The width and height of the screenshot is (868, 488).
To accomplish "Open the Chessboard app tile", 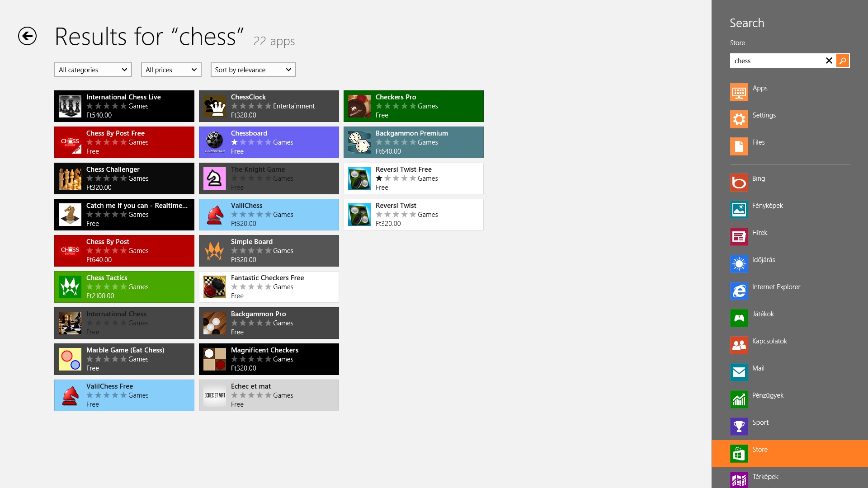I will 269,142.
